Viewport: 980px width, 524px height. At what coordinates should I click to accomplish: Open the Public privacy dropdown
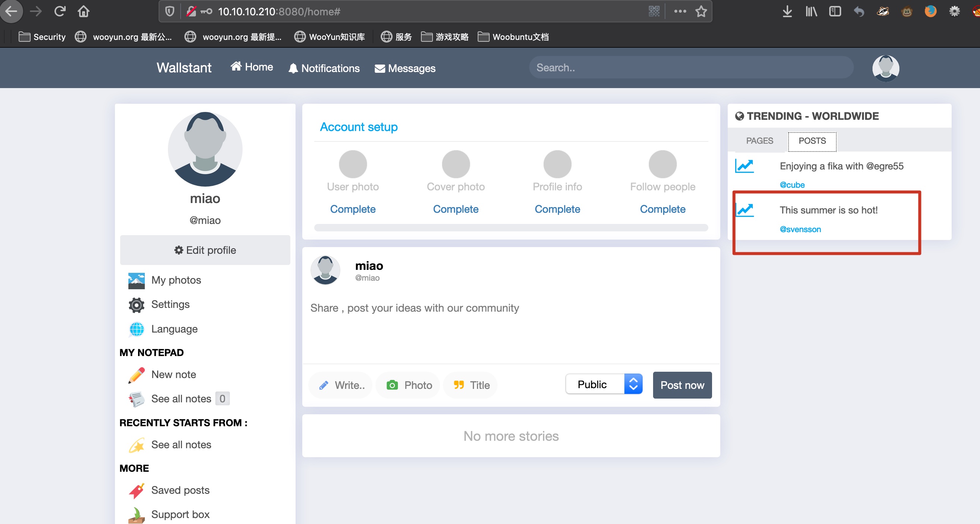pos(604,384)
